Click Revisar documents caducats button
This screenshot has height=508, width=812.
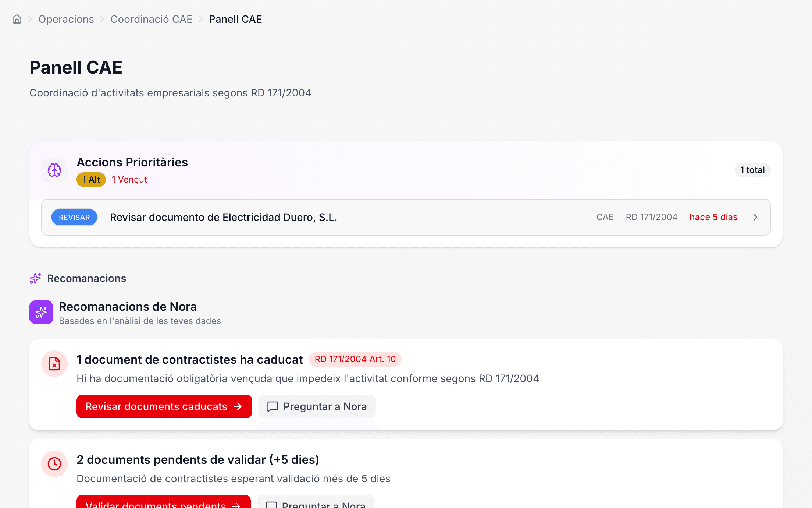[164, 406]
